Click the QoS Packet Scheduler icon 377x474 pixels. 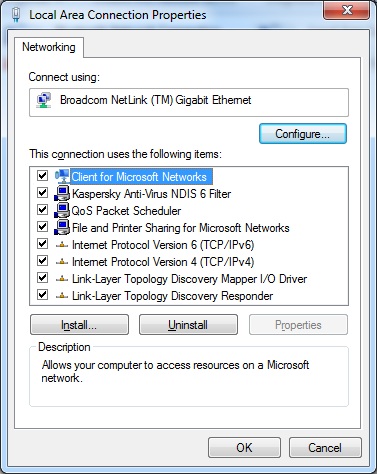point(62,210)
